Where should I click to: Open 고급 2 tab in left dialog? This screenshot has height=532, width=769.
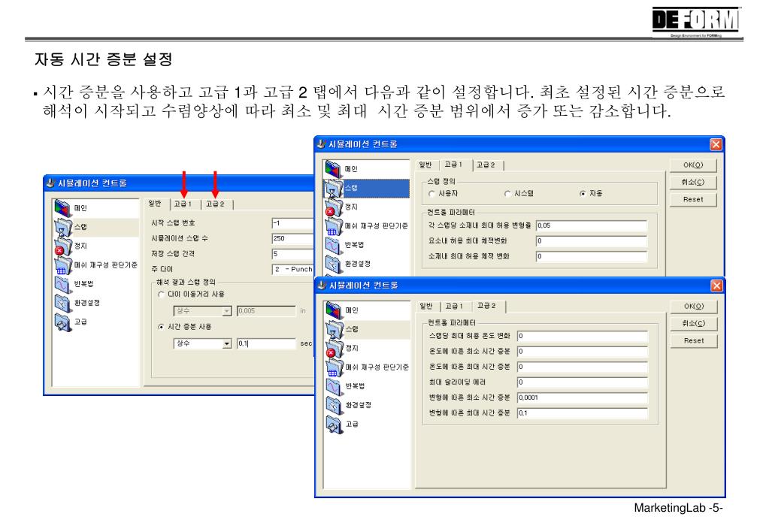coord(215,204)
